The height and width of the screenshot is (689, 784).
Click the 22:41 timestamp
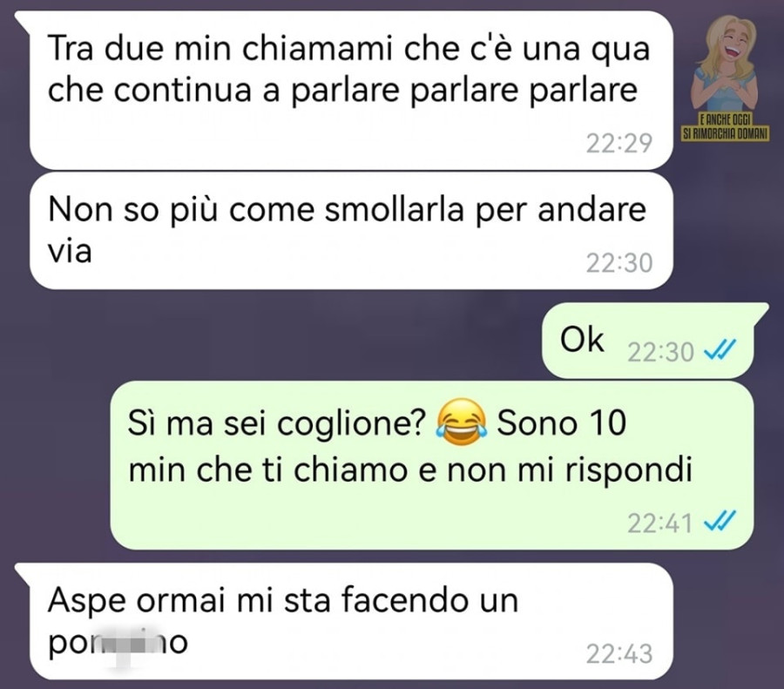point(660,524)
